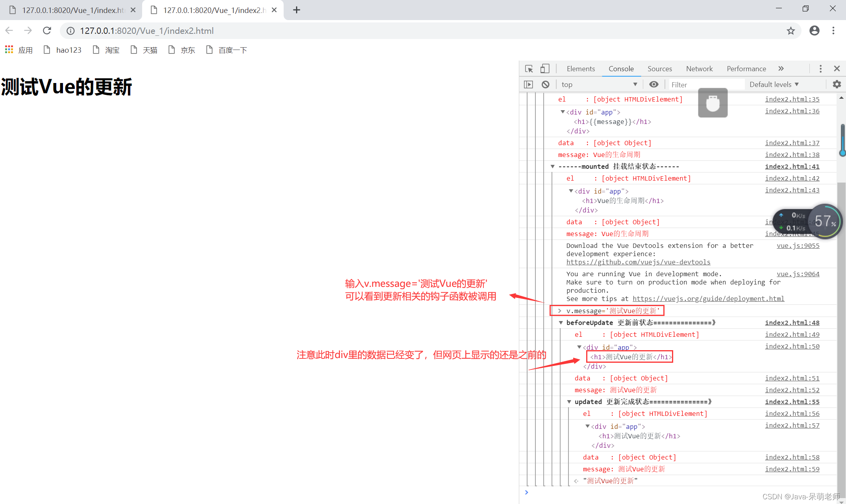The height and width of the screenshot is (504, 846).
Task: Click the device toolbar toggle icon
Action: click(x=544, y=68)
